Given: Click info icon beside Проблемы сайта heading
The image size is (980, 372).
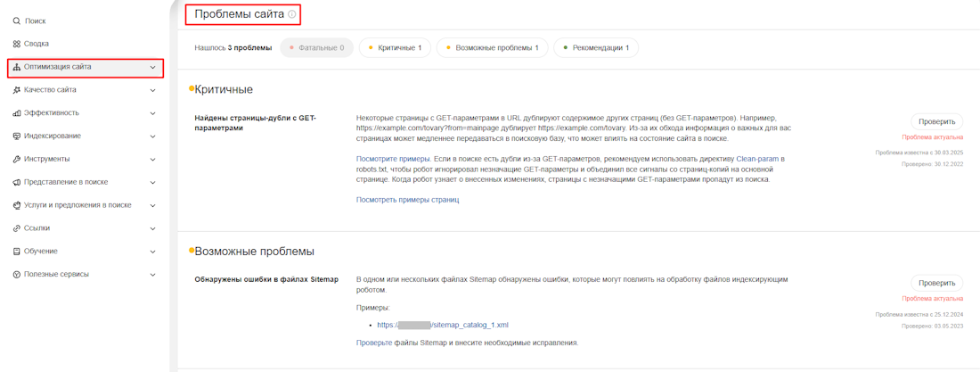Looking at the screenshot, I should (x=291, y=14).
